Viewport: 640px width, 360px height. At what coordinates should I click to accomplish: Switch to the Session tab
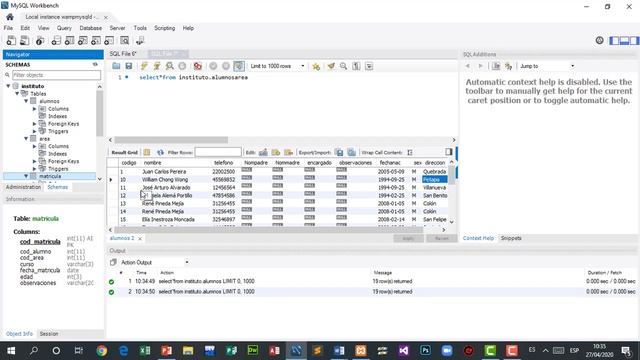[x=49, y=334]
